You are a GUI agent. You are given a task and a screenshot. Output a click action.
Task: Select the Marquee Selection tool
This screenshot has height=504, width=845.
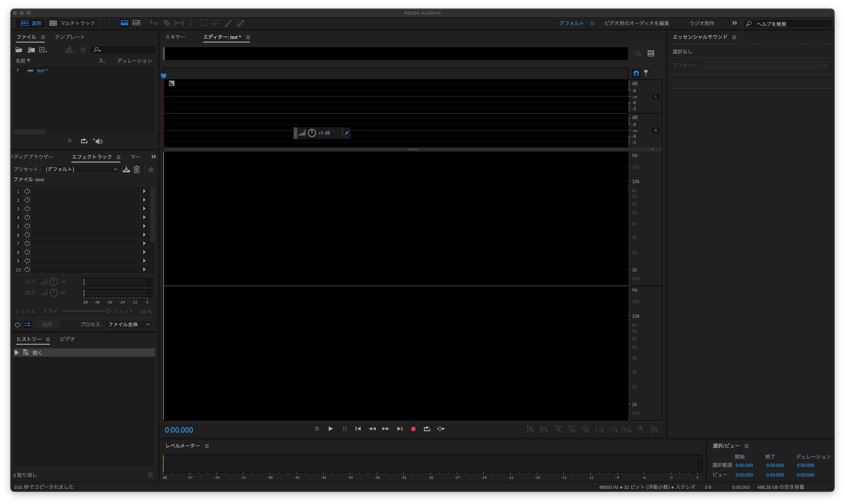(x=204, y=23)
